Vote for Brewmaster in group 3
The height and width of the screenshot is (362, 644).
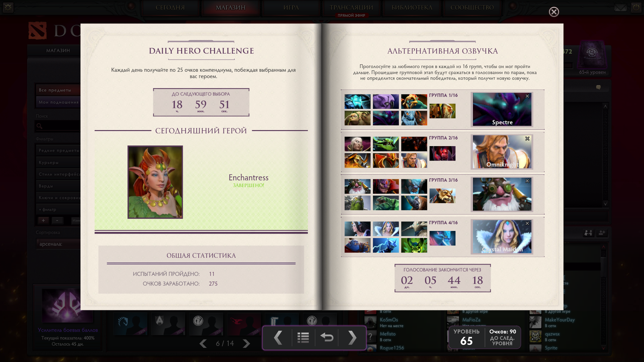pyautogui.click(x=442, y=196)
